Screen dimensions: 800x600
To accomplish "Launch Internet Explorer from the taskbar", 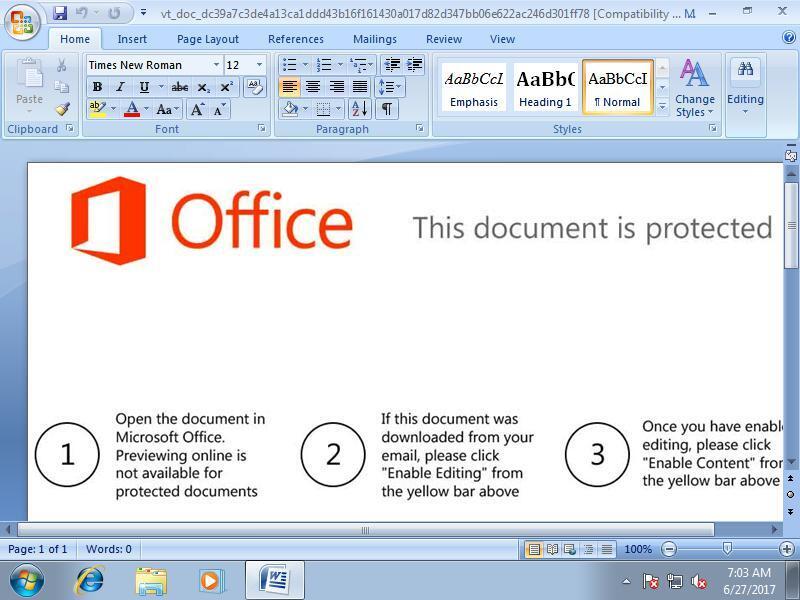I will pos(89,581).
